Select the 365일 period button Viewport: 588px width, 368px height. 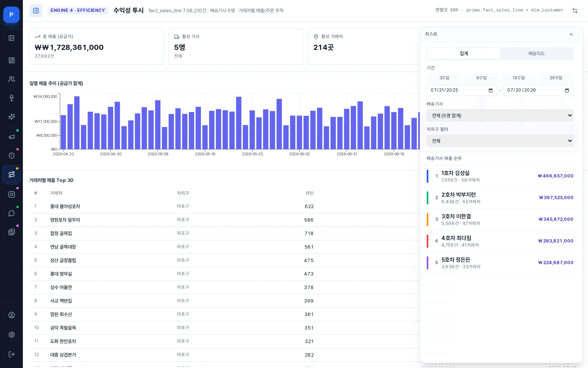(556, 78)
